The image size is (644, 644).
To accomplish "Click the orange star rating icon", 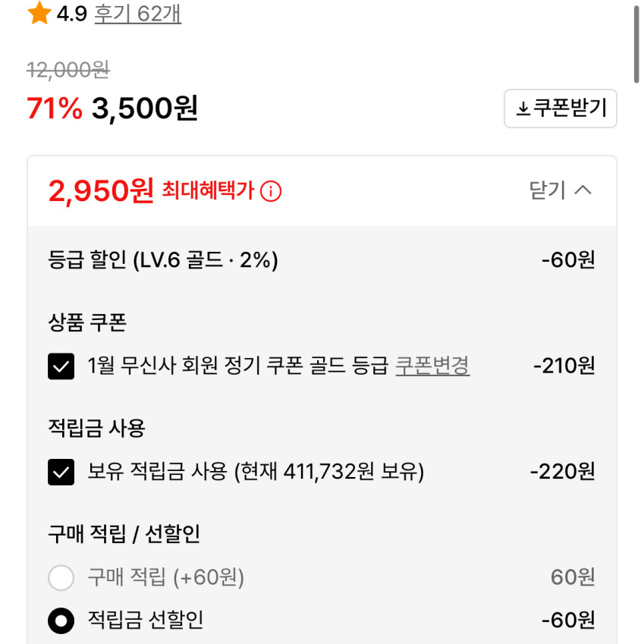I will (x=39, y=14).
